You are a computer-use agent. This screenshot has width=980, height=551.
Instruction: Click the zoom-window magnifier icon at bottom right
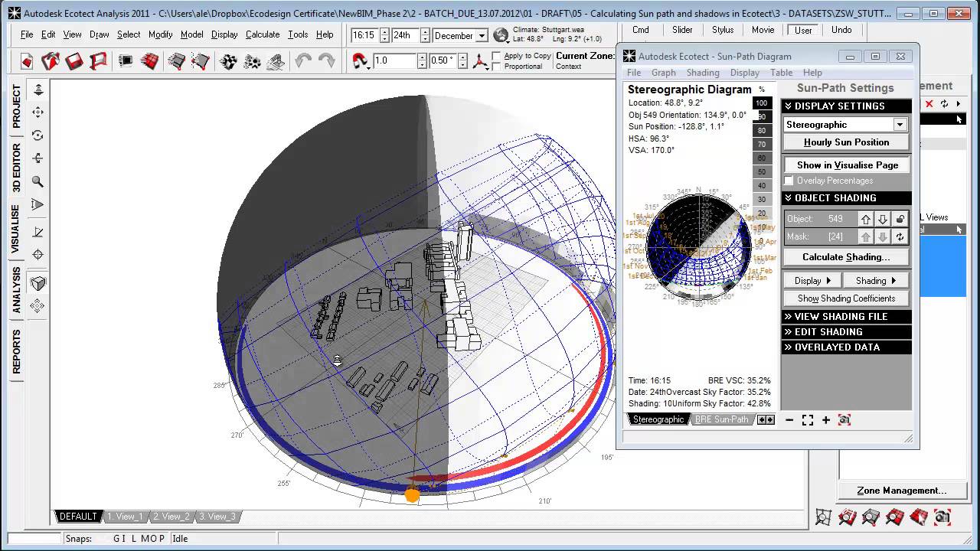(823, 517)
